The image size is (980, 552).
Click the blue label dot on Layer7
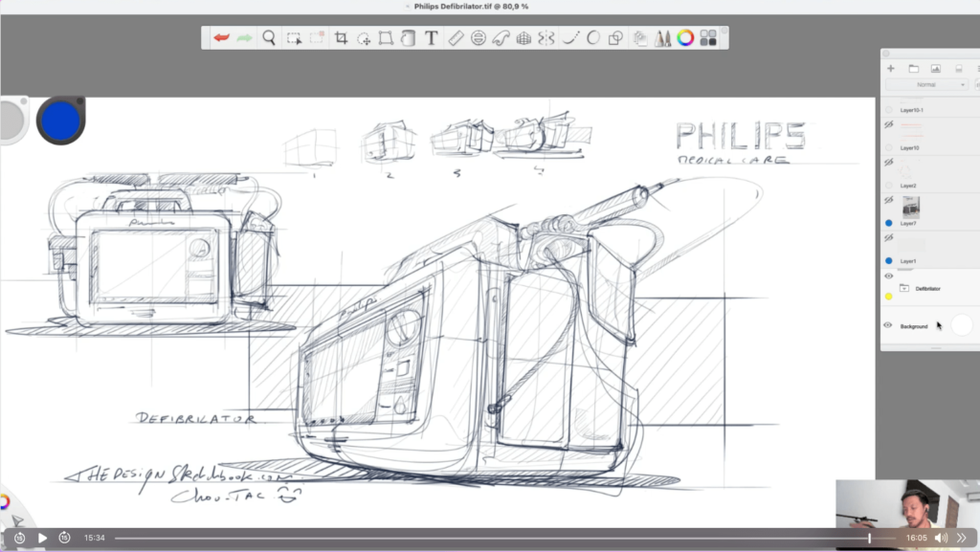tap(889, 223)
